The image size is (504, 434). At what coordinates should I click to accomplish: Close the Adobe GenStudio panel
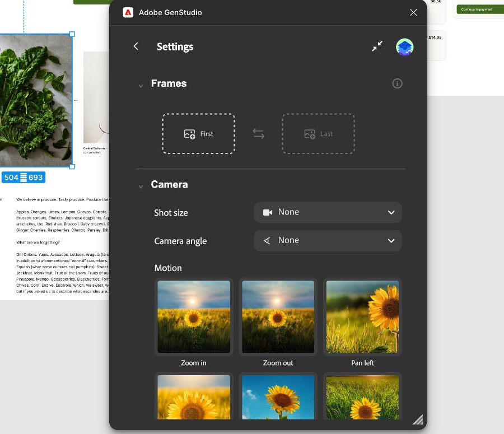click(413, 12)
